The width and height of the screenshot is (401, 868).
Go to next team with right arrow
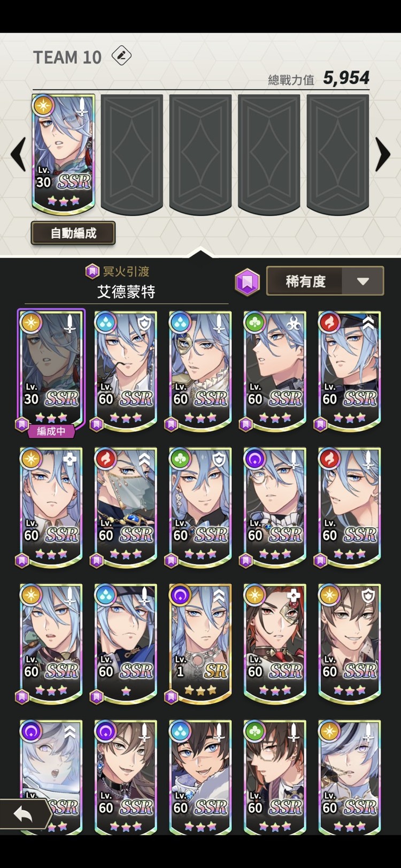click(x=383, y=155)
